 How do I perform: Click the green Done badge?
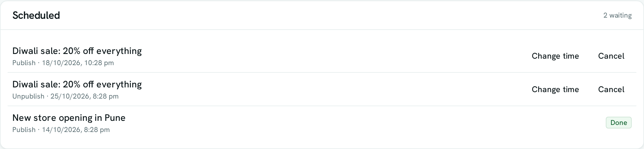(x=619, y=123)
